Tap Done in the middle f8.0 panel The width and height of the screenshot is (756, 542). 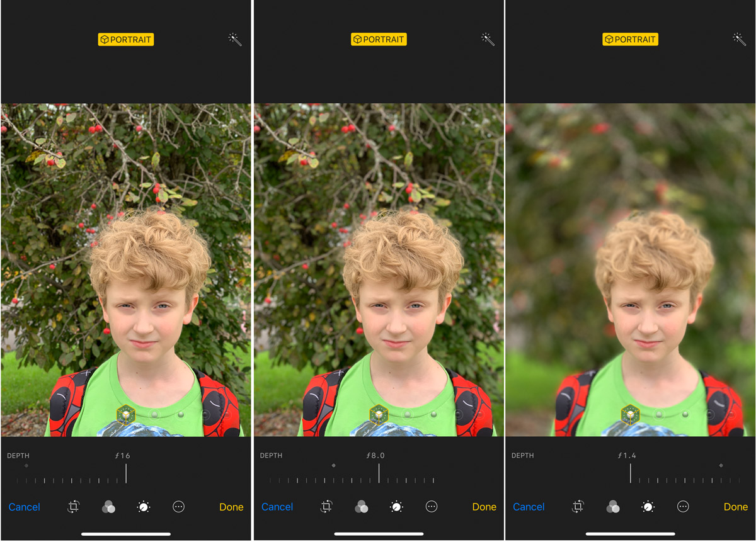click(x=484, y=507)
